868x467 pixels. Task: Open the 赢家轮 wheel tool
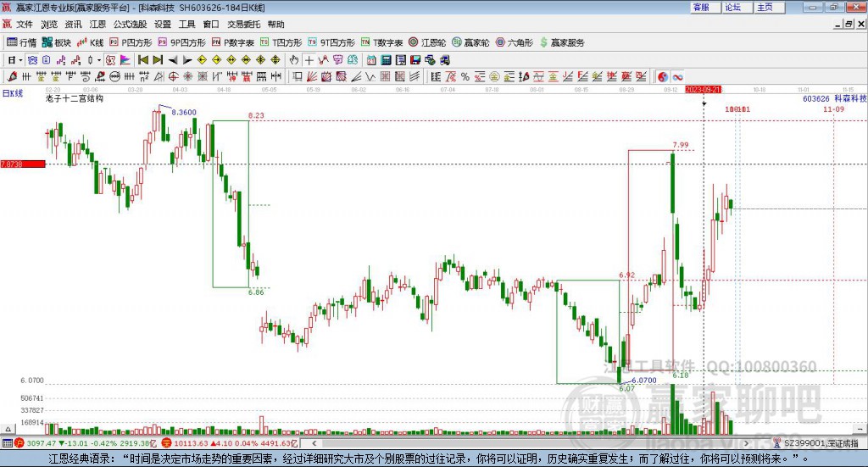[470, 42]
